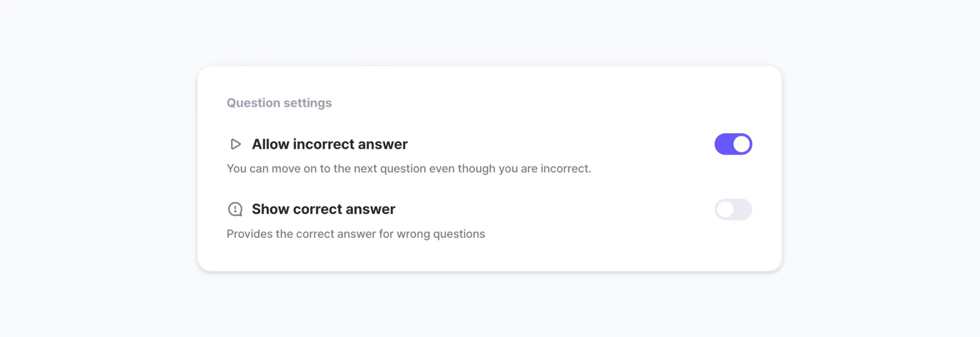Click the white knob of the purple switch
Image resolution: width=980 pixels, height=337 pixels.
pyautogui.click(x=741, y=144)
